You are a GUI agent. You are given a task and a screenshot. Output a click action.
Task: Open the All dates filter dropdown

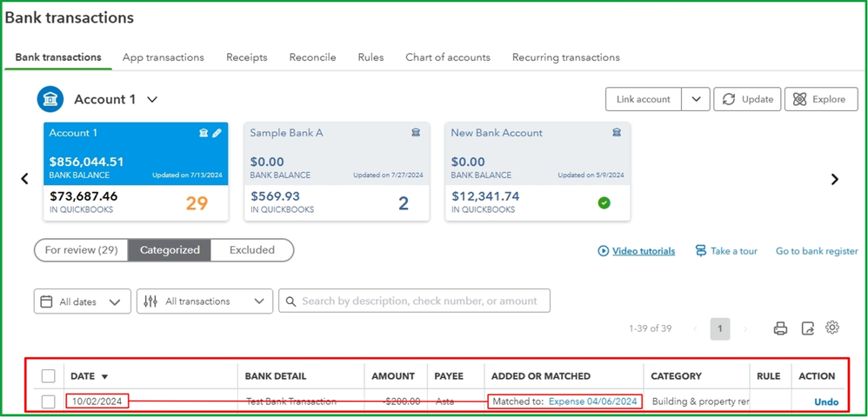(83, 301)
